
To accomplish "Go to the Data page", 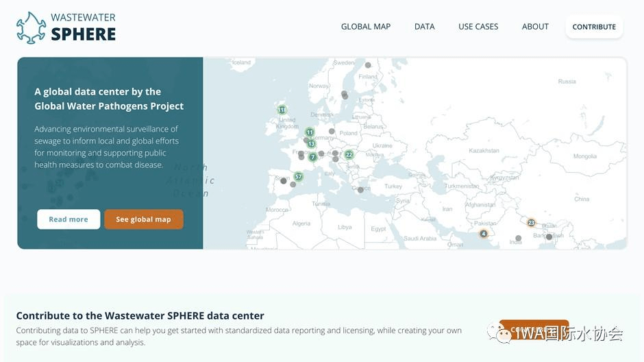I will pos(424,27).
